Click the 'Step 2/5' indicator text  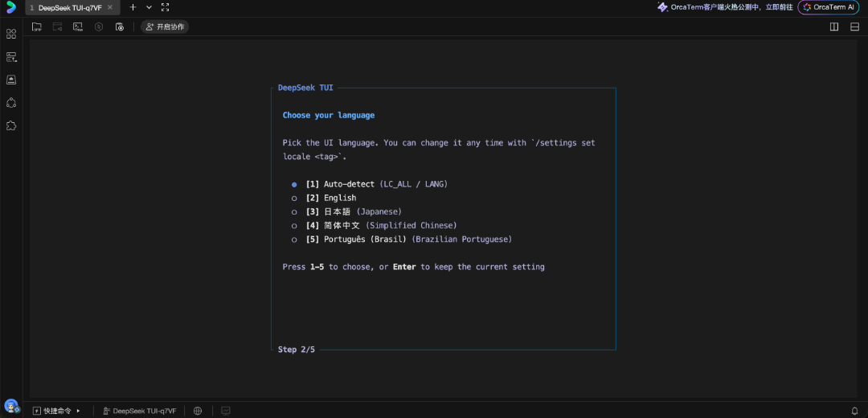pos(296,350)
